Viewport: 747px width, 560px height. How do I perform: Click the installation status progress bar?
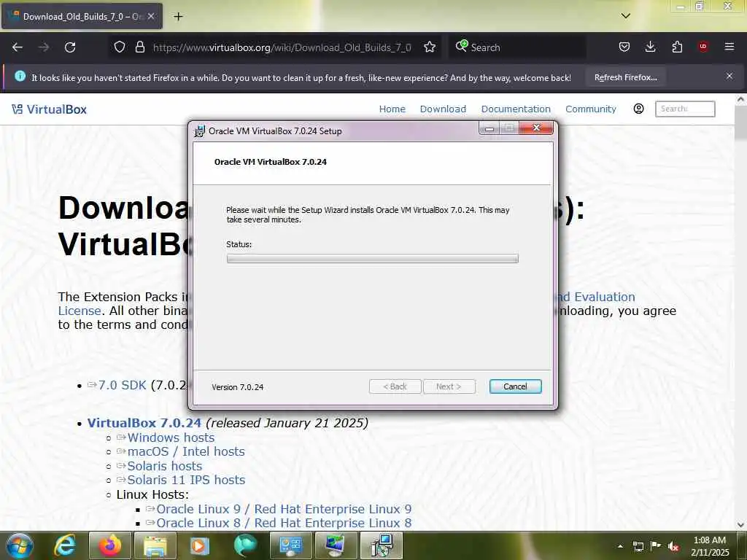(x=373, y=258)
